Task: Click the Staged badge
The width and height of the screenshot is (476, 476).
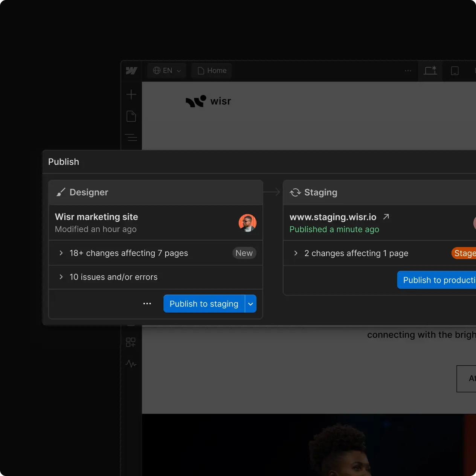Action: tap(464, 253)
